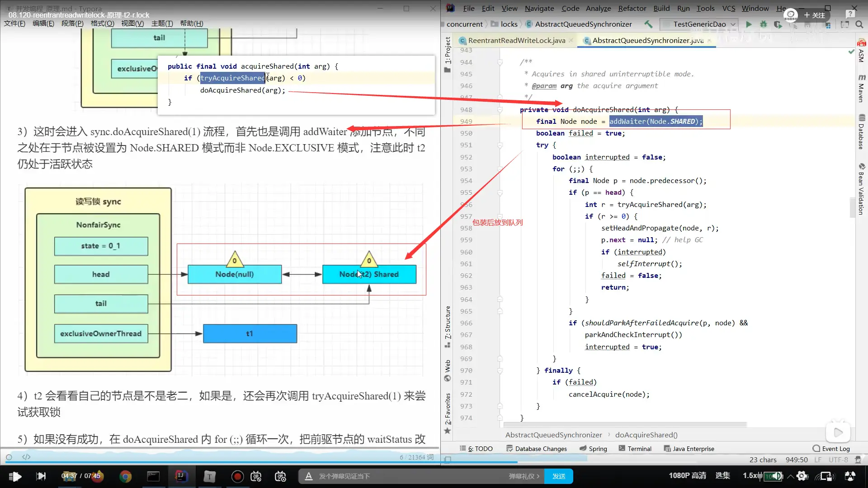The height and width of the screenshot is (488, 868).
Task: Open 1080P 高清 quality selector
Action: tap(687, 476)
